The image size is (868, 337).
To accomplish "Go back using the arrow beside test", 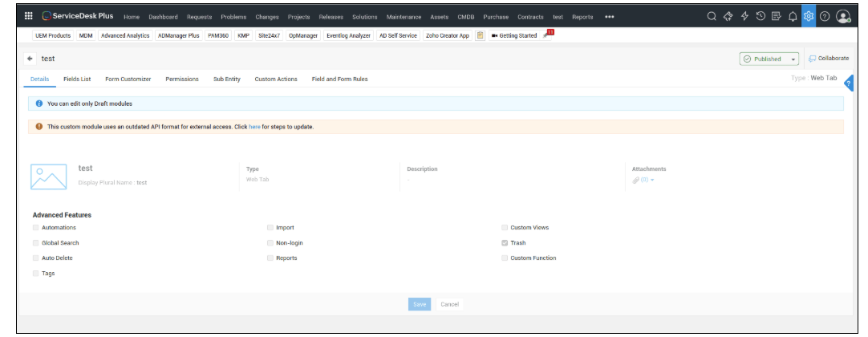I will coord(30,59).
